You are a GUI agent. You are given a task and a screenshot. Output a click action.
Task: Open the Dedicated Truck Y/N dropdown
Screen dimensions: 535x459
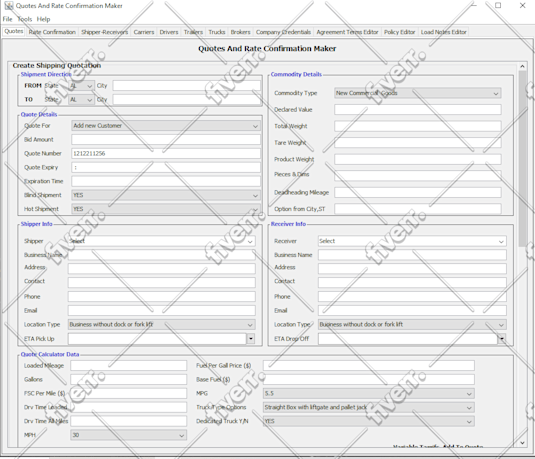coord(368,421)
